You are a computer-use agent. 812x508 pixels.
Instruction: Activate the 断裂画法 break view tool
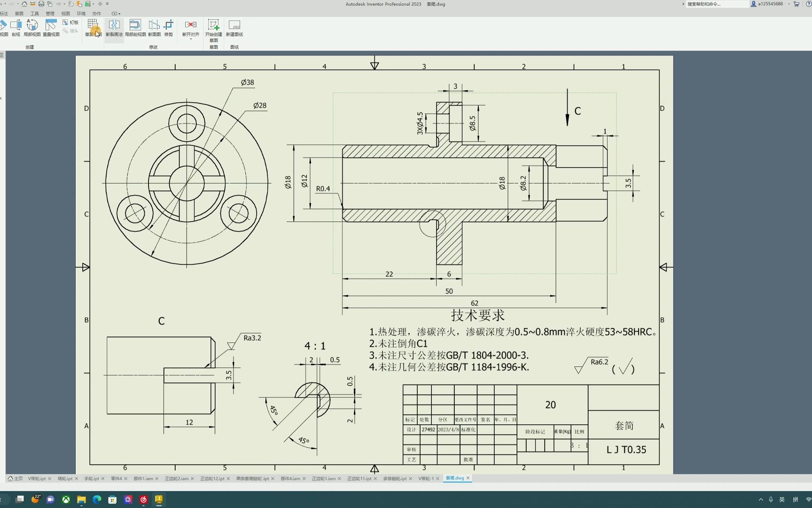point(114,28)
